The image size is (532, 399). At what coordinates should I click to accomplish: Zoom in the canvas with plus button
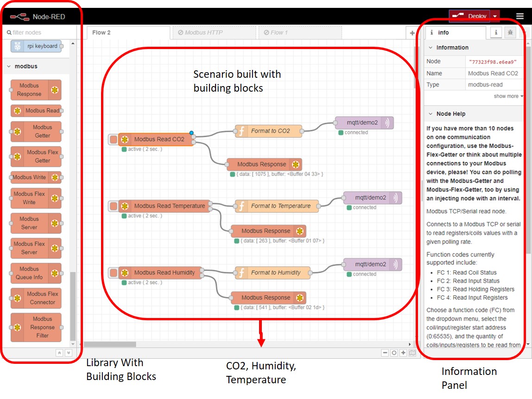click(x=403, y=353)
